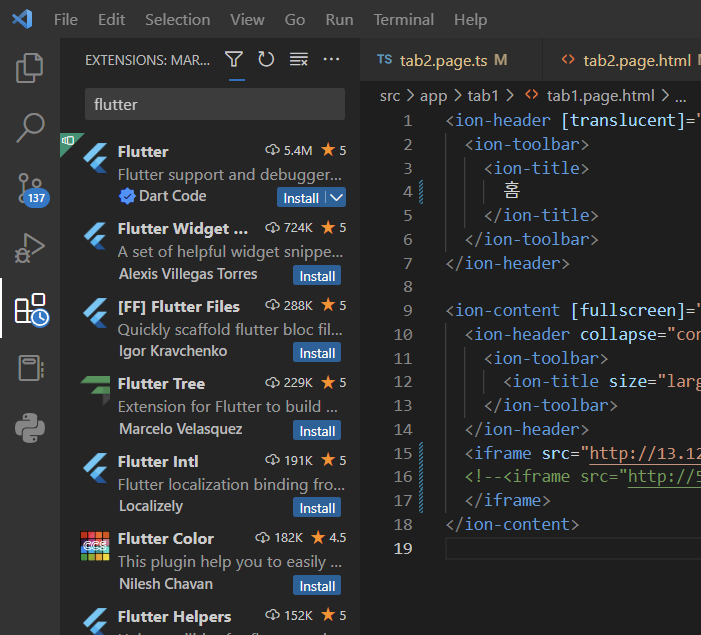The height and width of the screenshot is (635, 701).
Task: Open the Flutter install options dropdown arrow
Action: (x=336, y=197)
